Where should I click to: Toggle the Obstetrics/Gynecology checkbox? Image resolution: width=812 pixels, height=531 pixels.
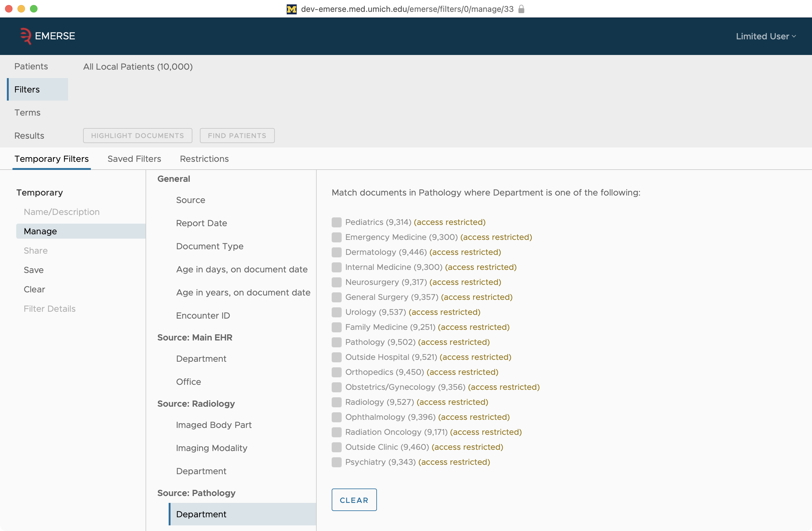coord(336,387)
